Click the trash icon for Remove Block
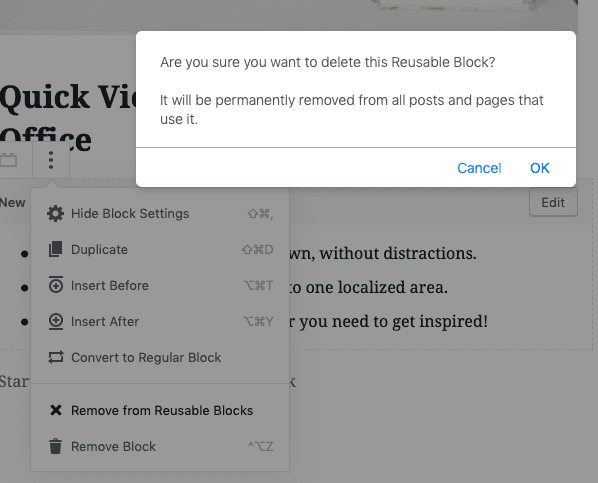This screenshot has height=483, width=598. click(56, 446)
